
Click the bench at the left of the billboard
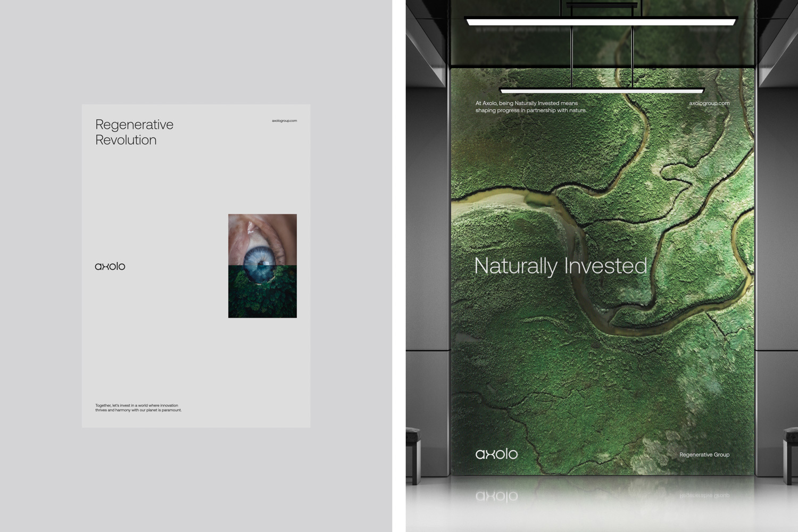413,452
